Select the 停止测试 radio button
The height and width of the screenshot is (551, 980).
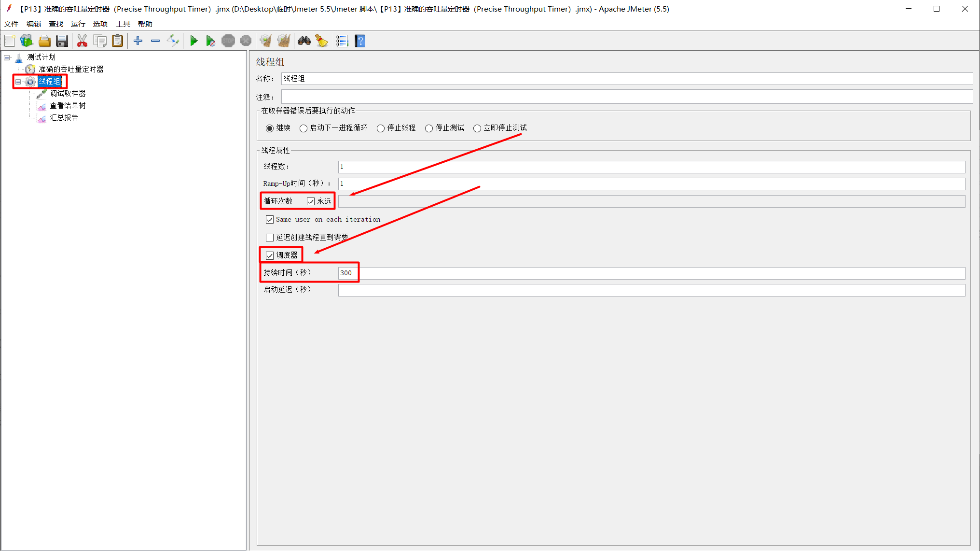point(429,128)
